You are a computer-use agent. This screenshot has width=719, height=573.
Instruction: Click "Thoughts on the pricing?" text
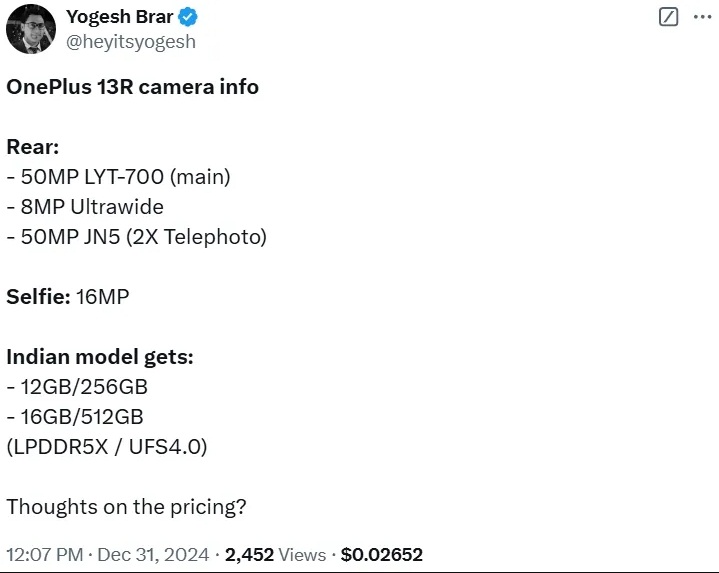pyautogui.click(x=126, y=507)
